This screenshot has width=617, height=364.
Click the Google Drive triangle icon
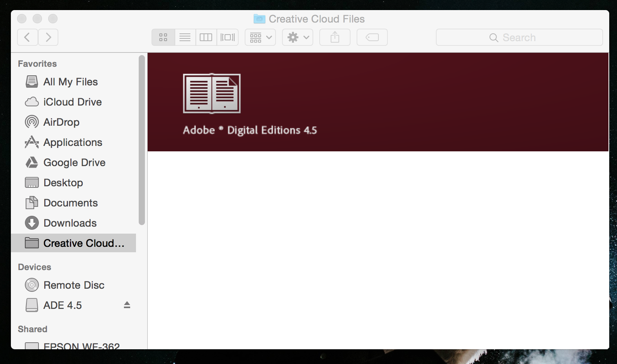(32, 163)
